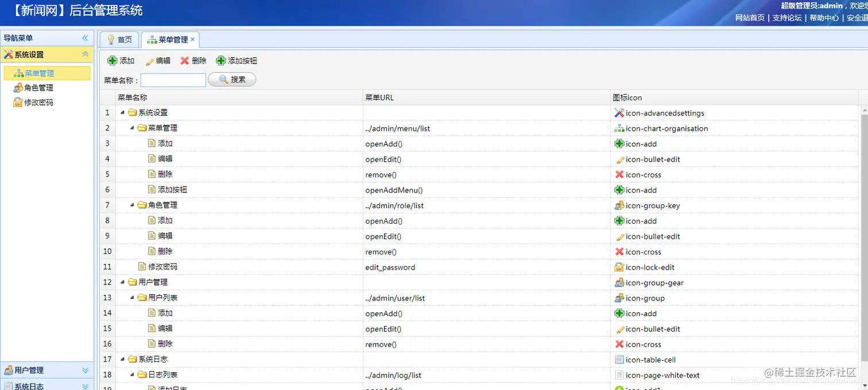Switch to the 首页 tab
The image size is (868, 390).
tap(119, 40)
